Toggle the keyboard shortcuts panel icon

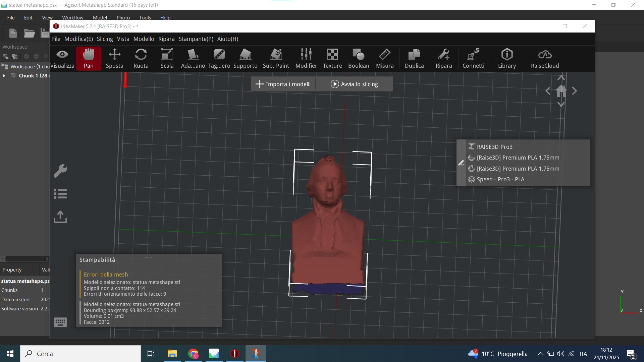[60, 322]
